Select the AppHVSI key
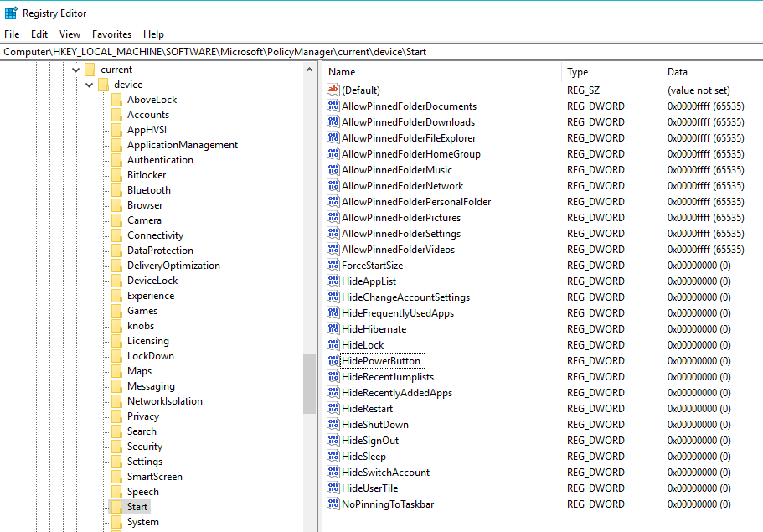Screen dimensions: 763x532 tap(147, 130)
